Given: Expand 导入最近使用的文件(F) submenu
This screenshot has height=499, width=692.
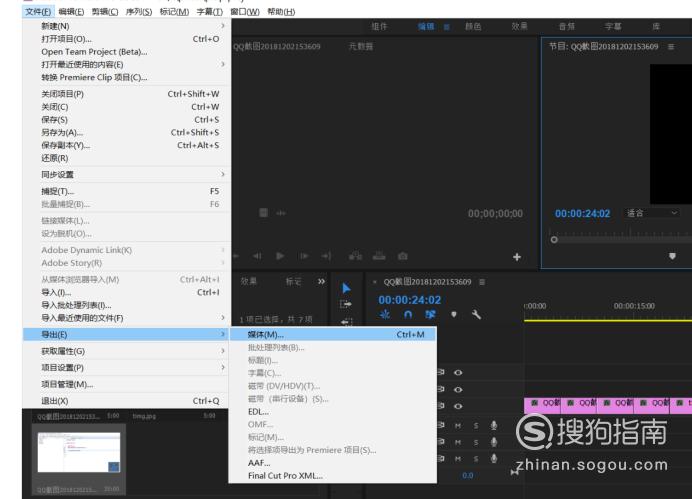Looking at the screenshot, I should tap(126, 318).
